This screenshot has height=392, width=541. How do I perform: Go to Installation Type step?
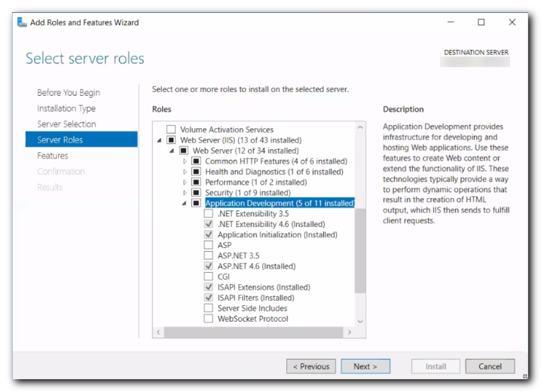66,109
